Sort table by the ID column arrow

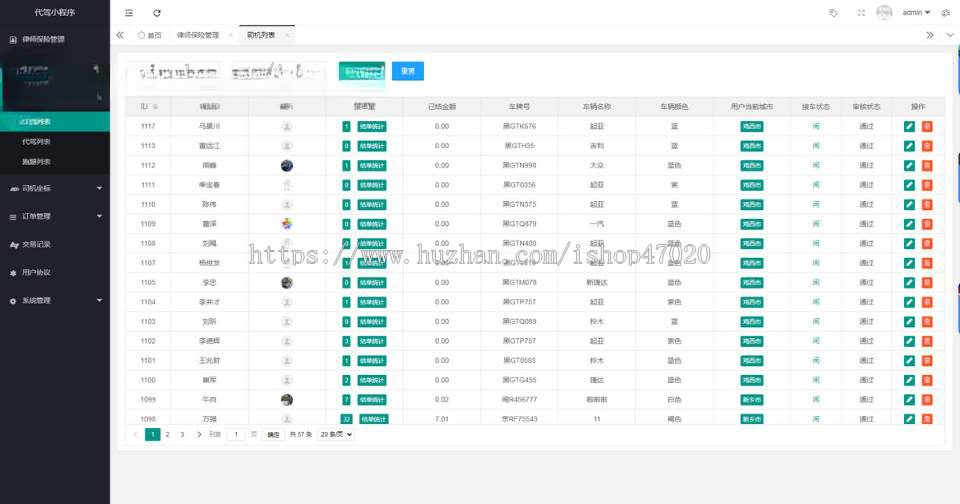tap(156, 107)
